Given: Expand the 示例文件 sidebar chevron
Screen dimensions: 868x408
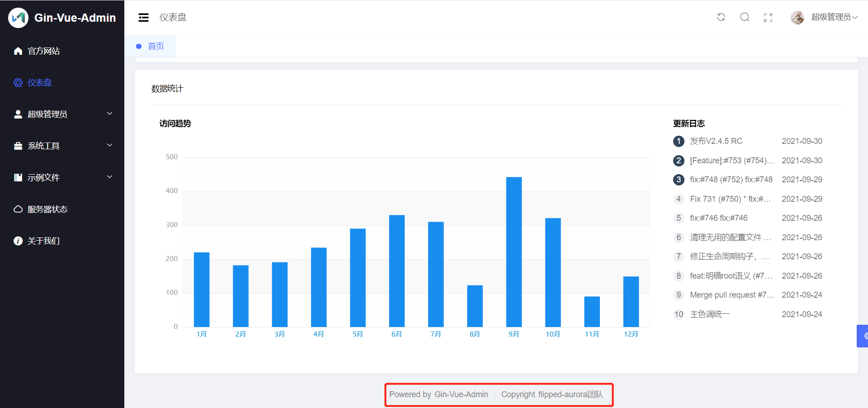Looking at the screenshot, I should tap(109, 177).
